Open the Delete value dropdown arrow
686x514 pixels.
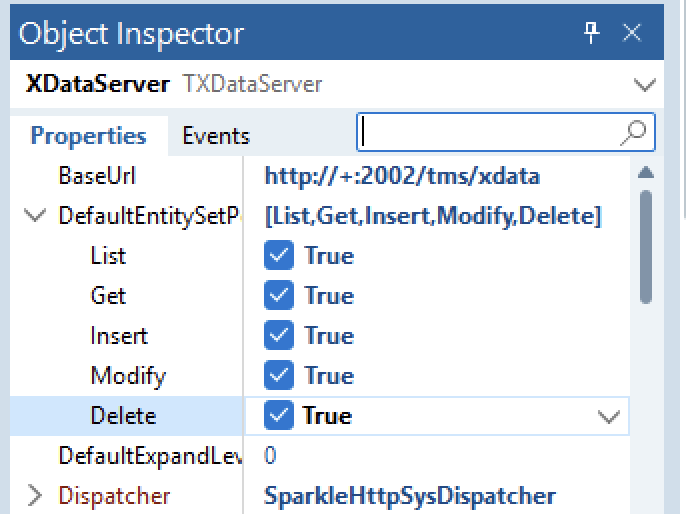pyautogui.click(x=609, y=416)
